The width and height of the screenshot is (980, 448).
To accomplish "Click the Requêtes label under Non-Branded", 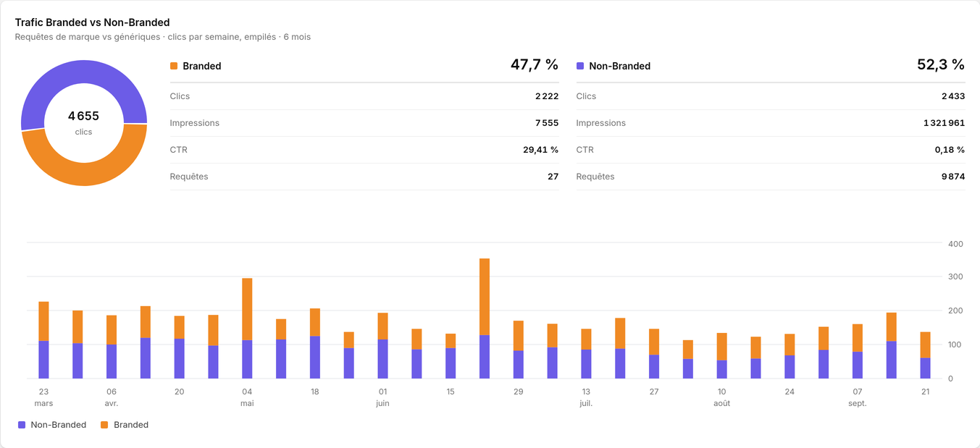I will (595, 177).
